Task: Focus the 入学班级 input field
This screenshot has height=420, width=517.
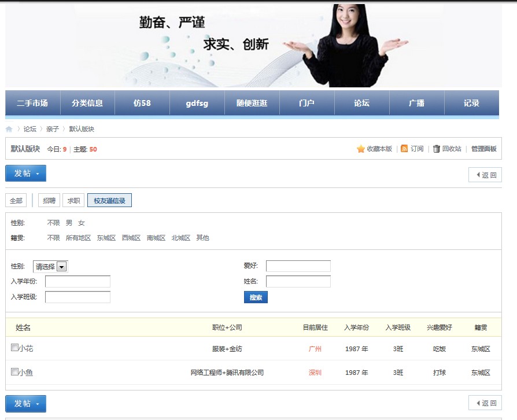Action: point(78,297)
